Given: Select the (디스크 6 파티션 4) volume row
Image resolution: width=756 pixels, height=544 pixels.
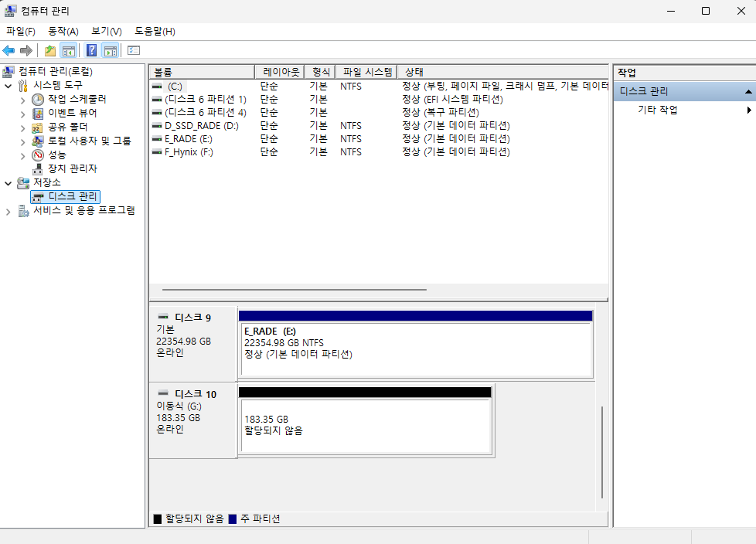Looking at the screenshot, I should [x=379, y=112].
